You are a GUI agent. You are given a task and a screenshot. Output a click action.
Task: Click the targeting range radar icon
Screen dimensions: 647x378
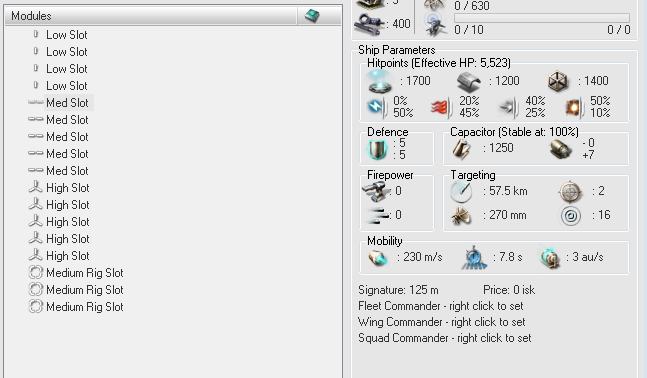tap(461, 191)
